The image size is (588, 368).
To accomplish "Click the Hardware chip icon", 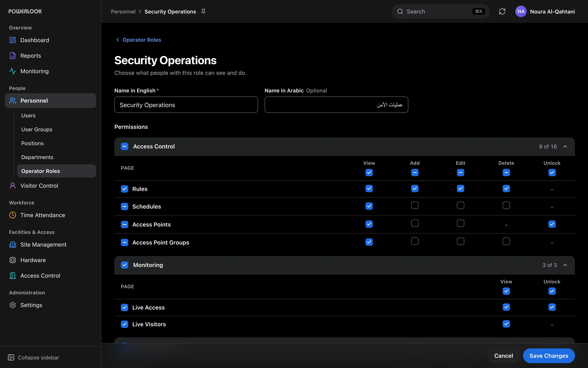I will point(13,260).
